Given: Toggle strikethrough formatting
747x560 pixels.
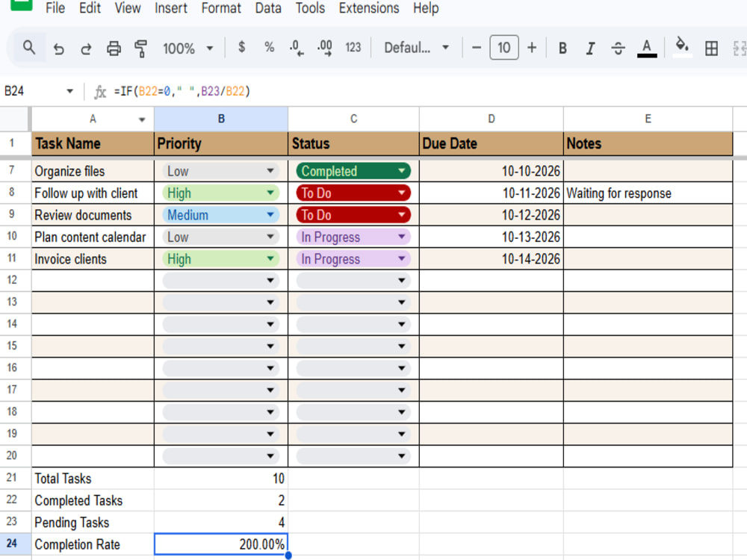Looking at the screenshot, I should click(x=619, y=48).
